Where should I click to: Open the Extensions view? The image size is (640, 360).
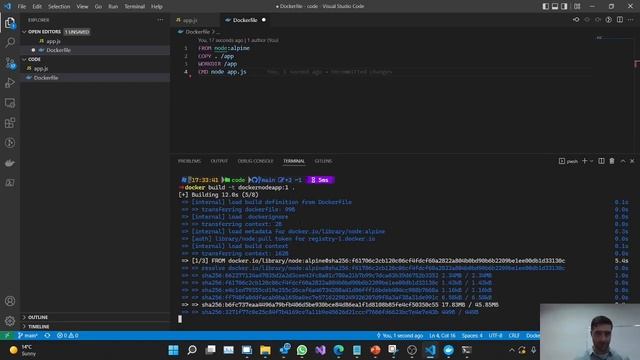[10, 123]
